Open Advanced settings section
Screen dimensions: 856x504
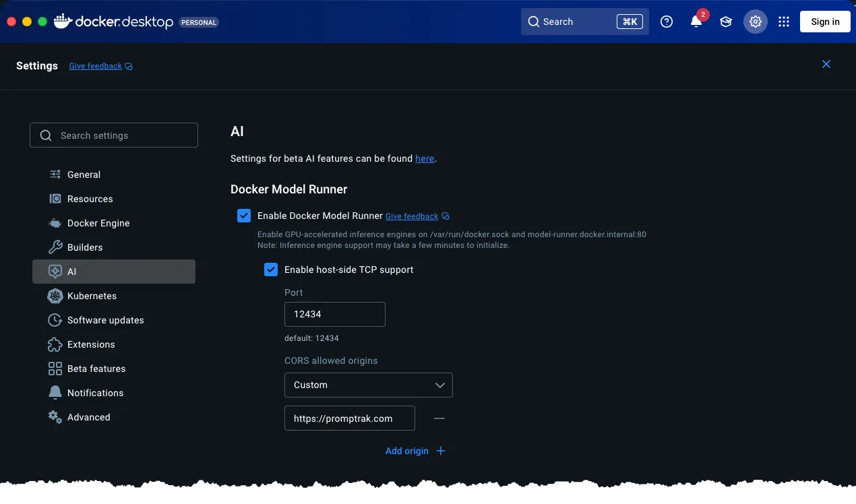pyautogui.click(x=114, y=417)
